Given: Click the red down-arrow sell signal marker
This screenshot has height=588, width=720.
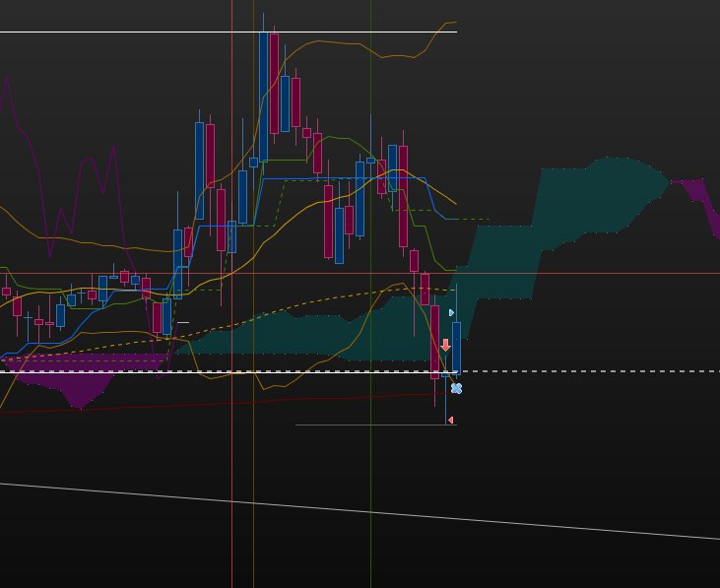Looking at the screenshot, I should tap(445, 345).
